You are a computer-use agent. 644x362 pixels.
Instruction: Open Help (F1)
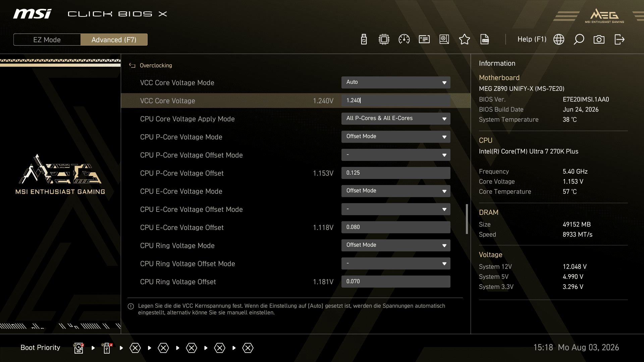(532, 39)
